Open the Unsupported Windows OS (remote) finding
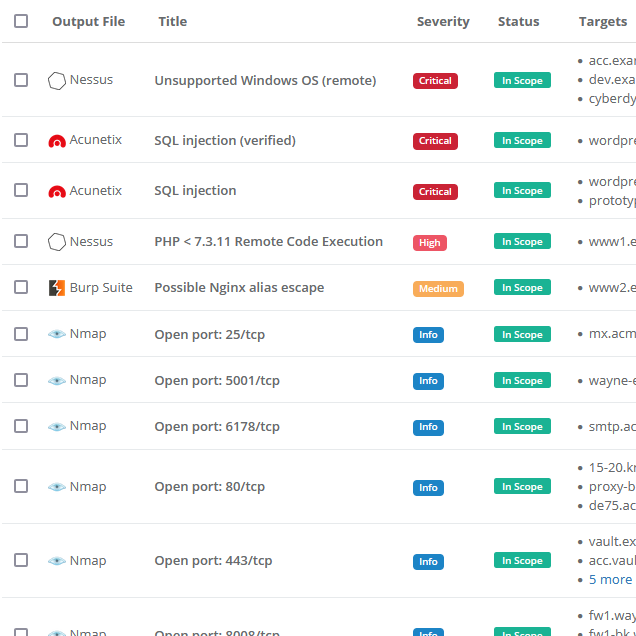 tap(265, 80)
